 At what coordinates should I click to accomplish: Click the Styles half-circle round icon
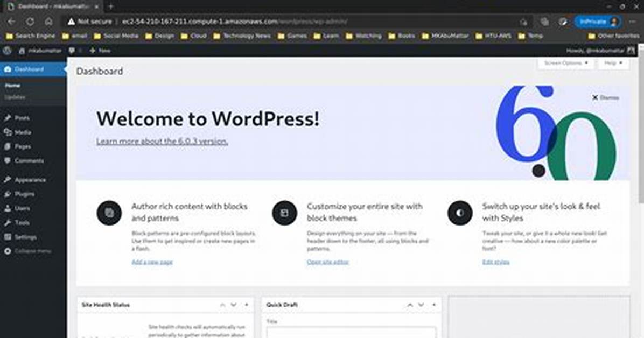pos(460,213)
